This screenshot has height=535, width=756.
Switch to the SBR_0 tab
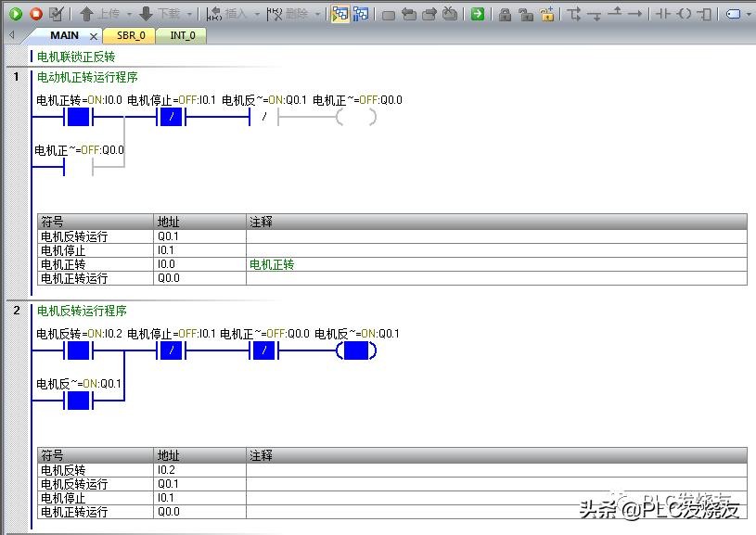pos(131,35)
